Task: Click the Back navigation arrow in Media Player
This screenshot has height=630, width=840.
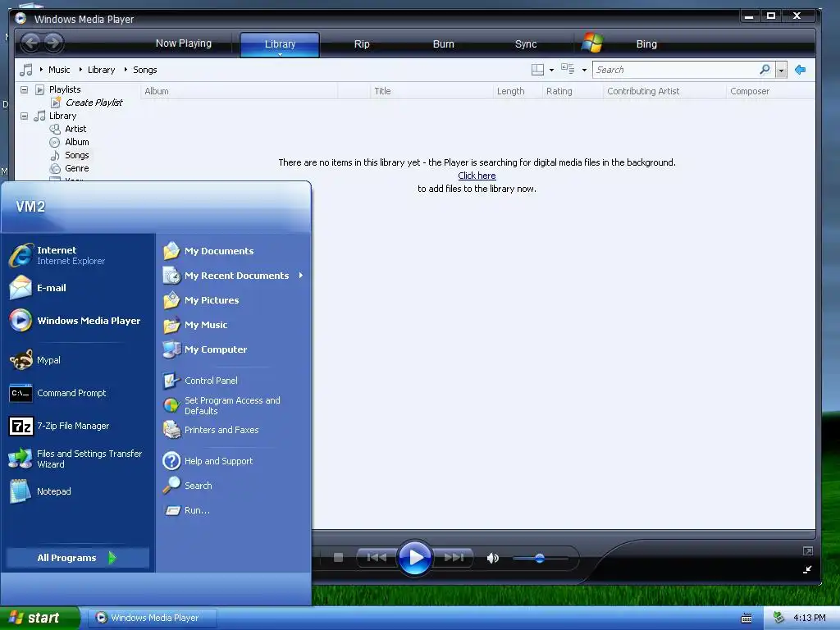Action: pos(31,43)
